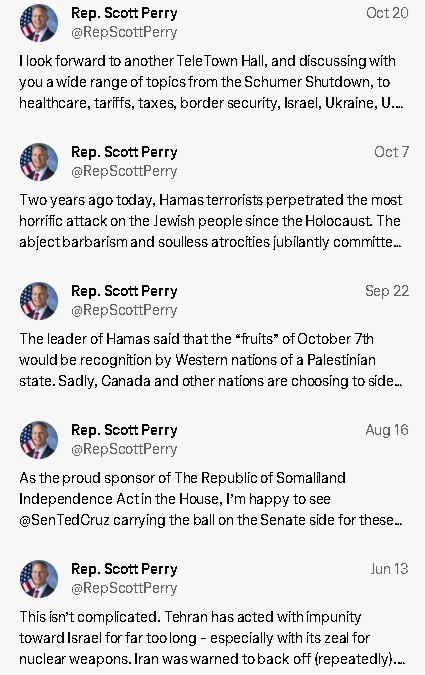Open the Somaliland Independence Act tweet

pos(211,499)
